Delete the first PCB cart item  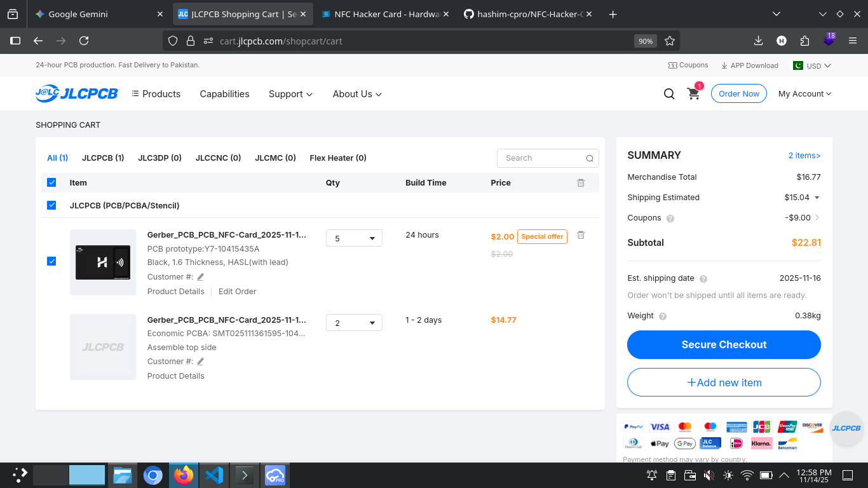point(580,235)
